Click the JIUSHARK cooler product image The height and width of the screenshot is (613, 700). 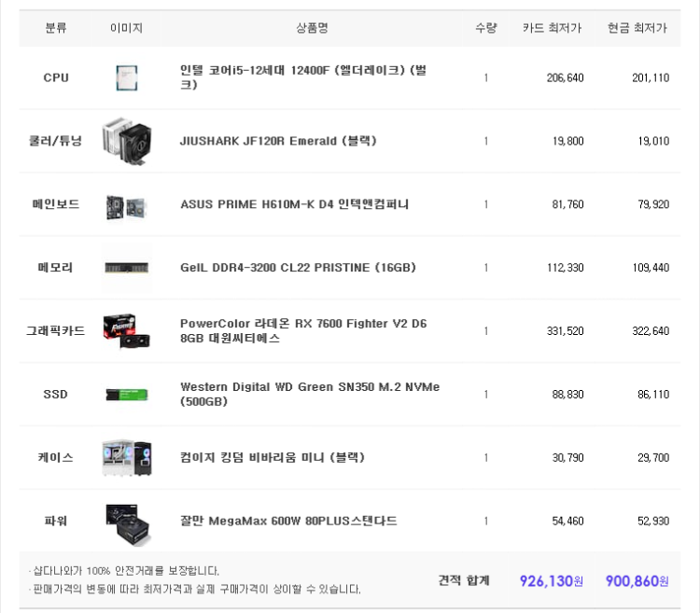(x=126, y=141)
